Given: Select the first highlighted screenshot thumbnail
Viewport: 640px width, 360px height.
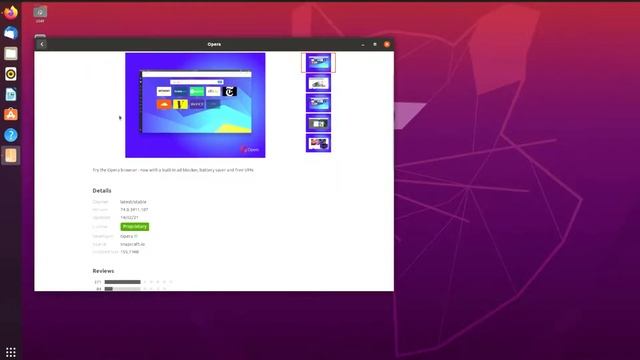Looking at the screenshot, I should pos(318,62).
